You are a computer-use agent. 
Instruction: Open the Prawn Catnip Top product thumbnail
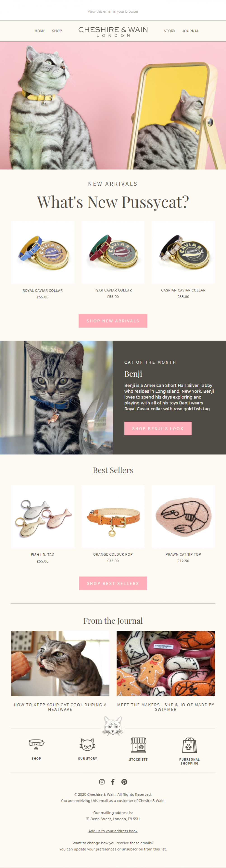[x=183, y=517]
